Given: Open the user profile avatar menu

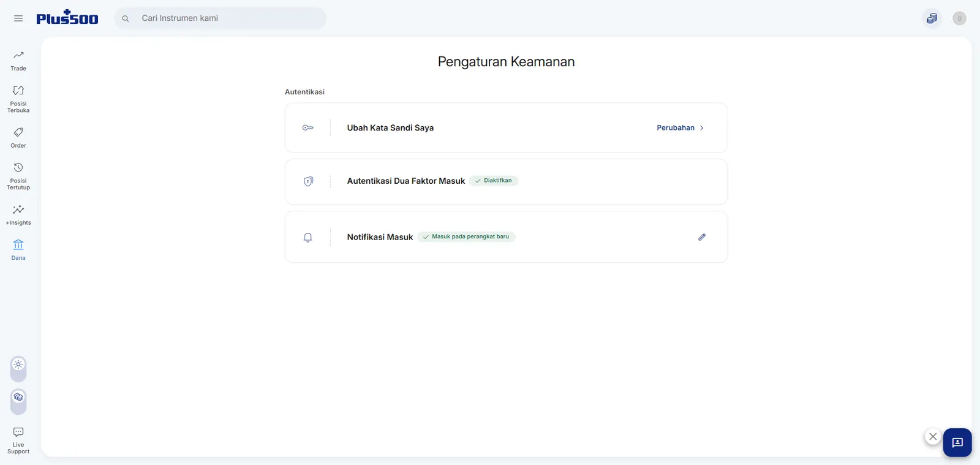Looking at the screenshot, I should (959, 18).
